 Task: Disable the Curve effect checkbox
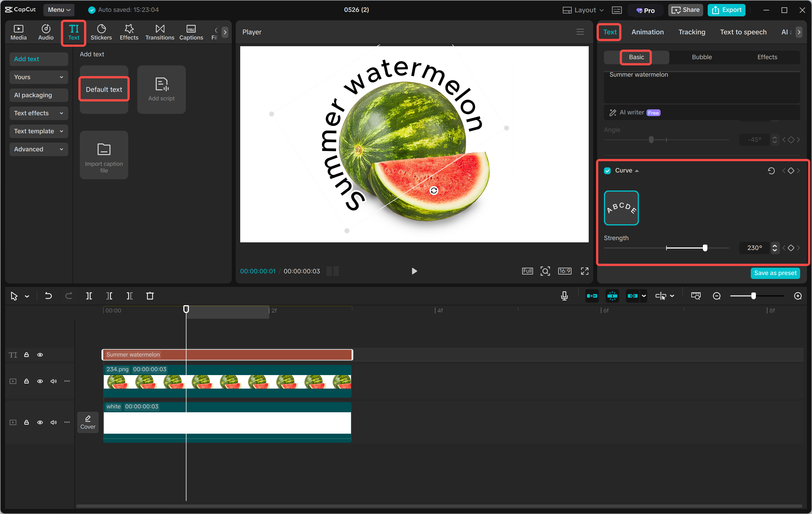(x=607, y=170)
